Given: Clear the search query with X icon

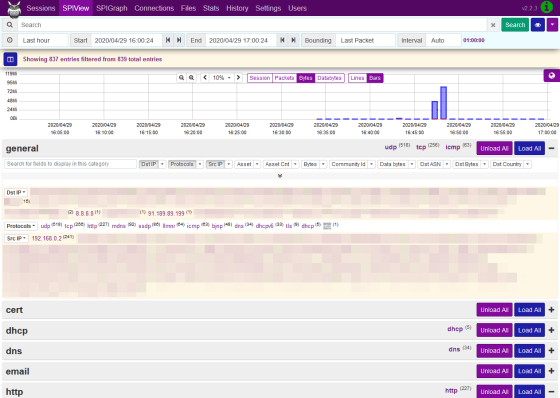Looking at the screenshot, I should pos(493,25).
